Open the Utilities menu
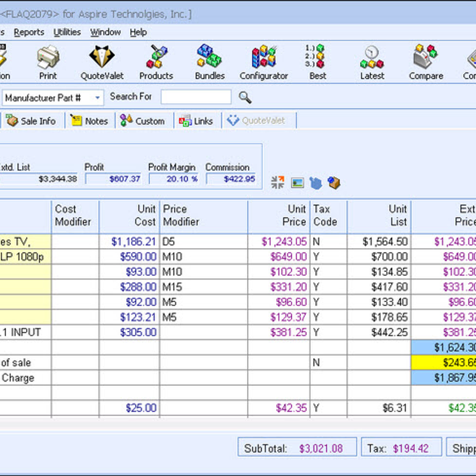Screen dimensions: 476x476 point(67,32)
